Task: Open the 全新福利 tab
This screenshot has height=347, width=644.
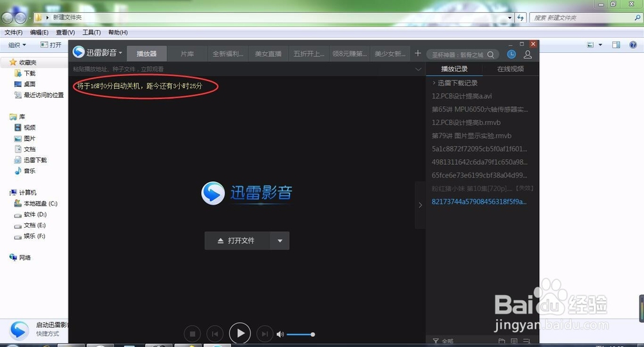Action: (x=228, y=54)
